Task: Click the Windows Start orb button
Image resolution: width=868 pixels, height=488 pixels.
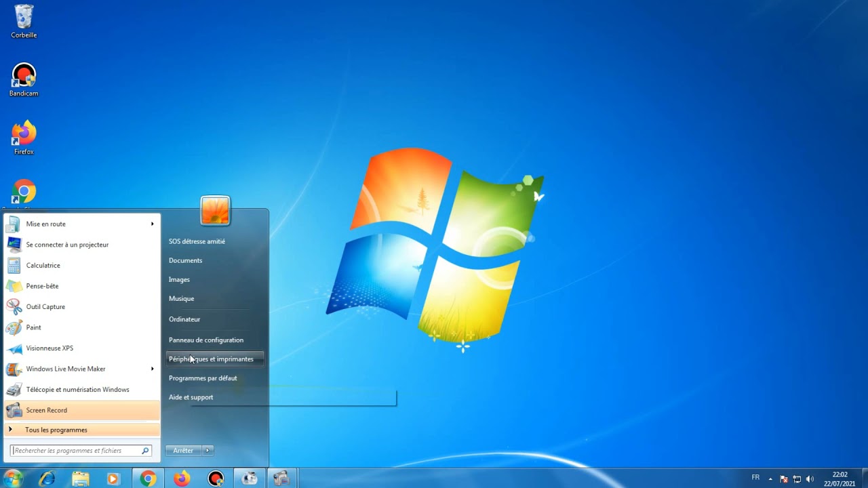Action: point(13,479)
